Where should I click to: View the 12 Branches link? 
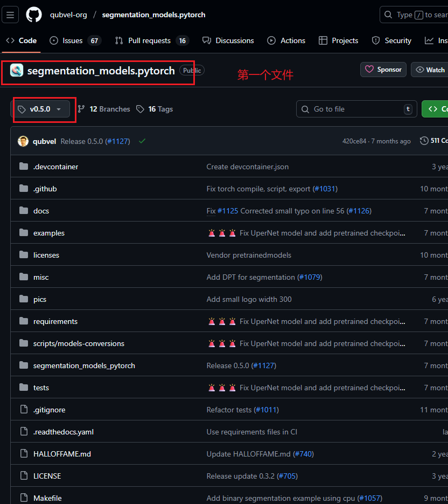(104, 109)
